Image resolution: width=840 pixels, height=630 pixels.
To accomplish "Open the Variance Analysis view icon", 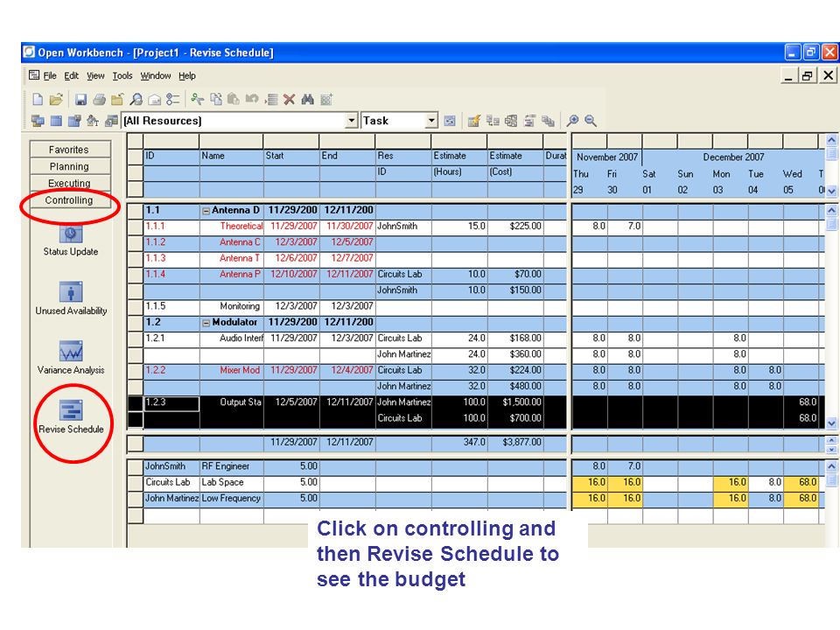I will [71, 352].
